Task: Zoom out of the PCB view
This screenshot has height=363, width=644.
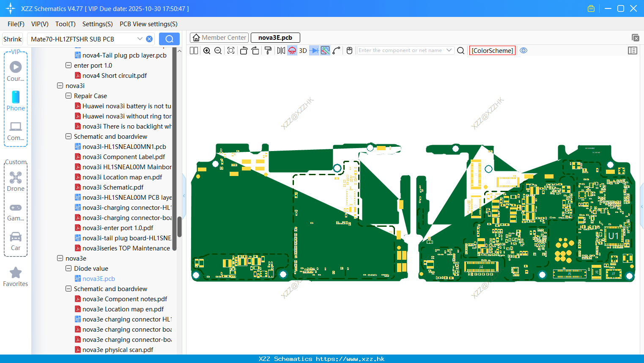Action: (218, 50)
